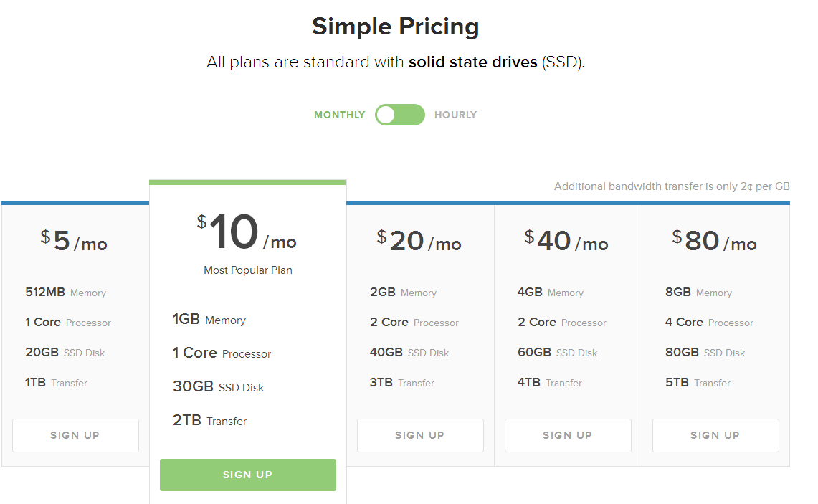Sign up for the $40/mo plan
The height and width of the screenshot is (504, 818).
[568, 435]
